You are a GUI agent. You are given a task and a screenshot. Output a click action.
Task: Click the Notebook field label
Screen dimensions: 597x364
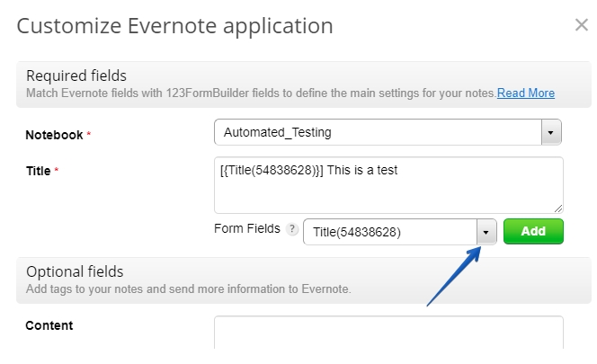(54, 135)
